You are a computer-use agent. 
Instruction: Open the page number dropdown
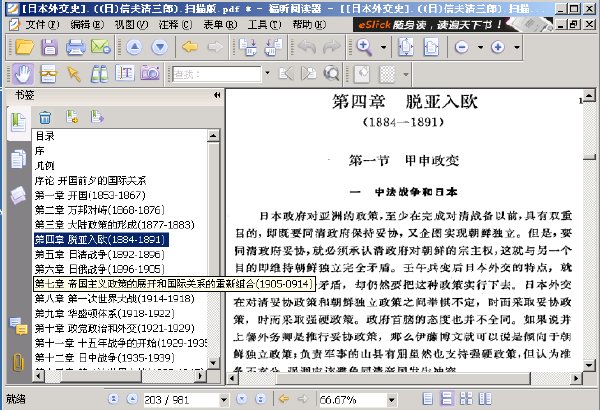tap(224, 400)
